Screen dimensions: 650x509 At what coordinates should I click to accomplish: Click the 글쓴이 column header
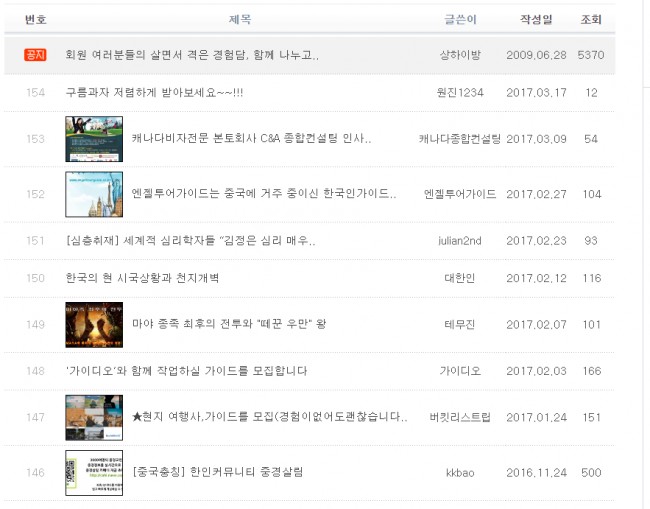460,19
